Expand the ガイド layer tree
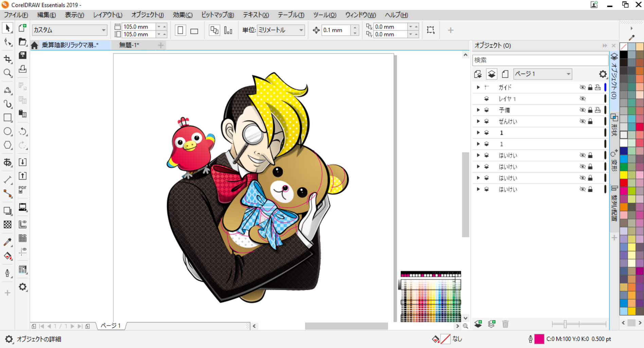This screenshot has width=644, height=348. click(478, 87)
